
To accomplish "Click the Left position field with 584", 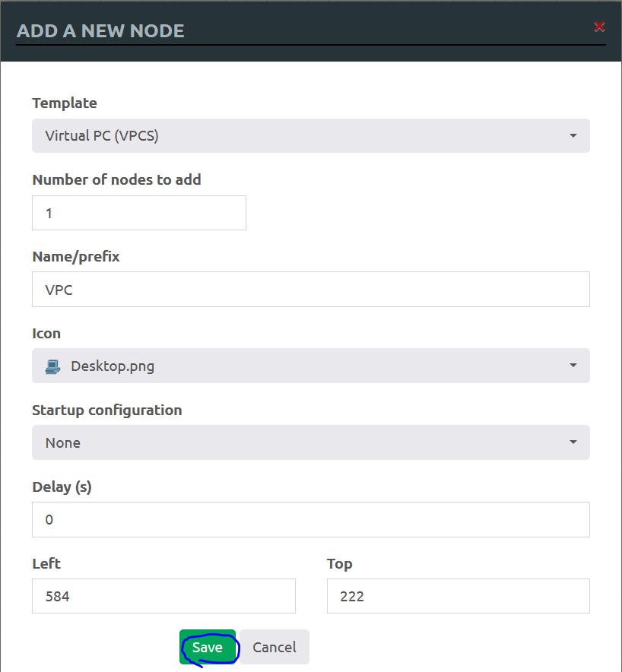I will pos(163,596).
